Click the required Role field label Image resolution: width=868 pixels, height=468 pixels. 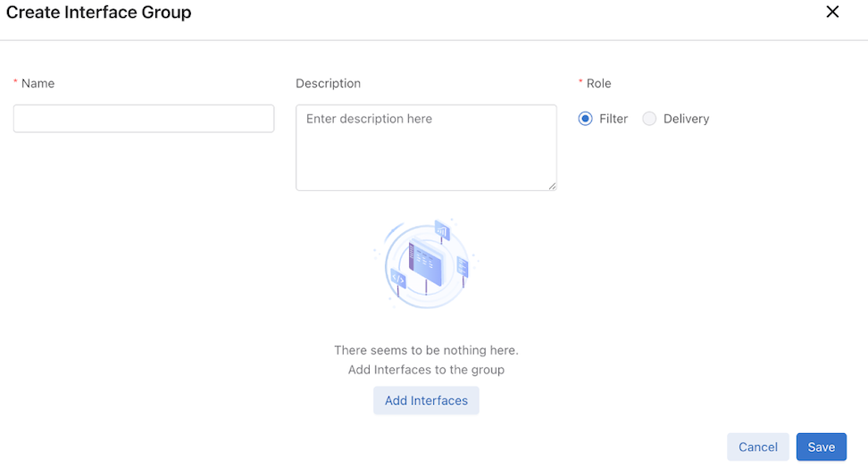(x=598, y=83)
